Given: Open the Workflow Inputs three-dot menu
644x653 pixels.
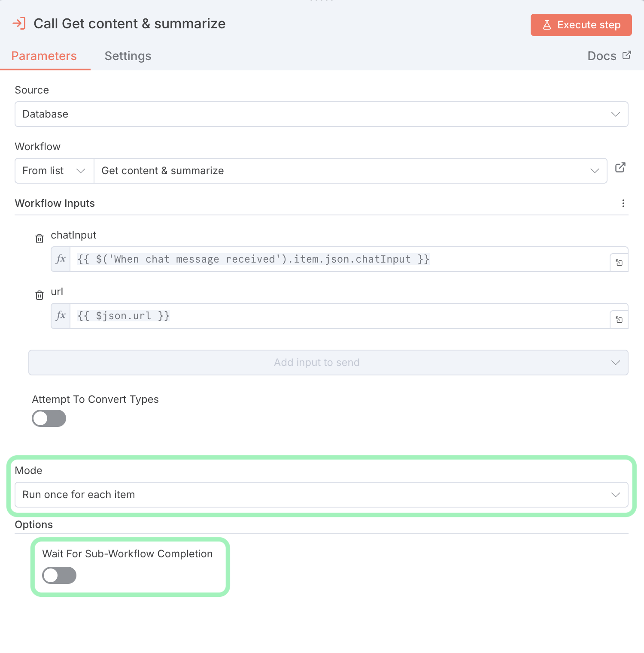Looking at the screenshot, I should [x=623, y=203].
